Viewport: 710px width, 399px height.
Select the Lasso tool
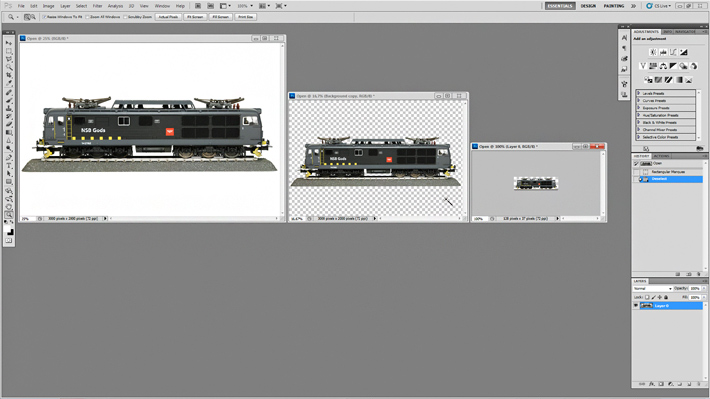[x=9, y=59]
